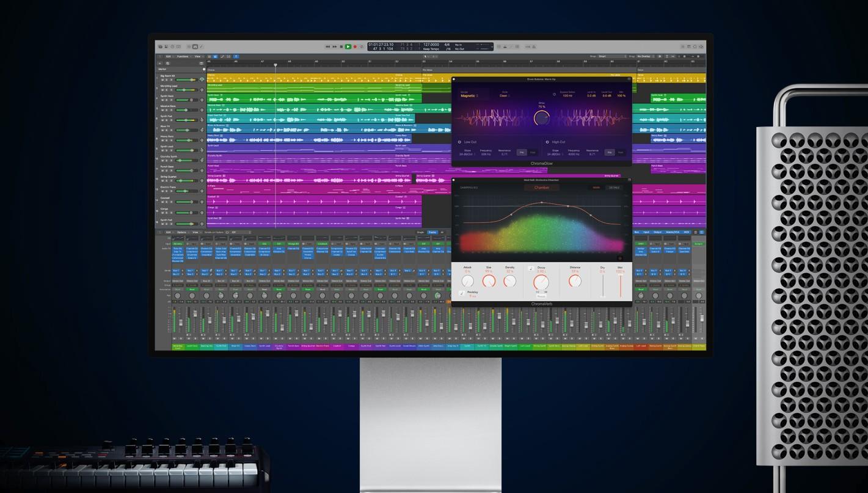Select Pre in Low Cut section
868x493 pixels.
522,152
